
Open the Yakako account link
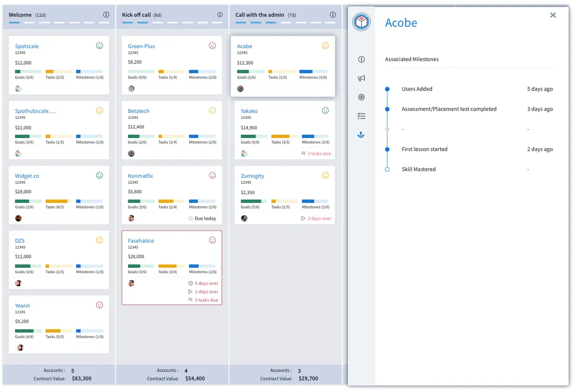pos(249,111)
